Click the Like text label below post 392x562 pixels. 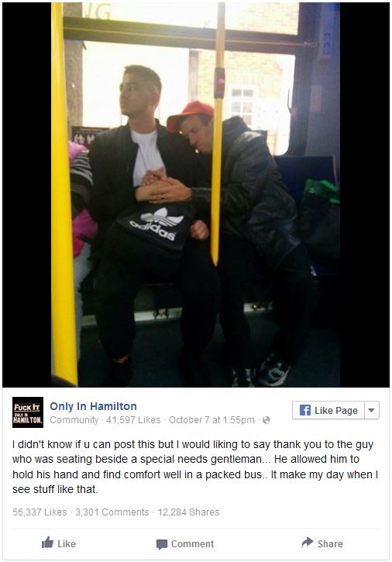[x=67, y=543]
